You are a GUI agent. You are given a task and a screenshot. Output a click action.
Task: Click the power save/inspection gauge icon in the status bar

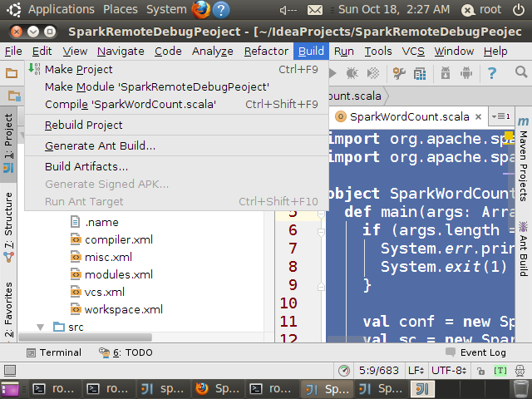coord(344,371)
